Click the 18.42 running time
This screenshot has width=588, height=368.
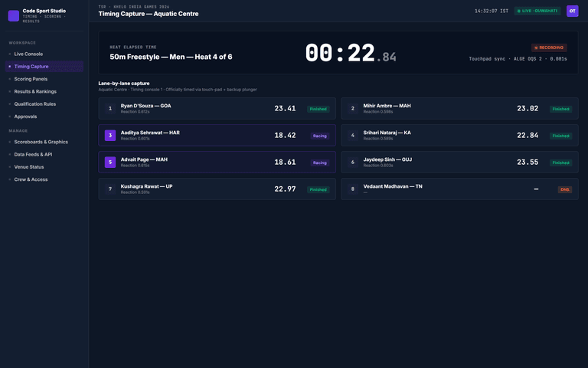coord(285,135)
